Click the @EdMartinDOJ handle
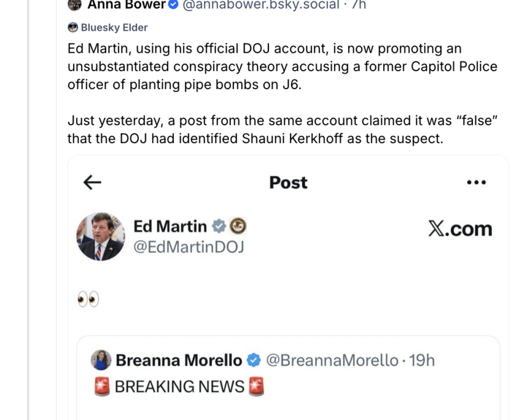The height and width of the screenshot is (420, 519). click(x=189, y=247)
